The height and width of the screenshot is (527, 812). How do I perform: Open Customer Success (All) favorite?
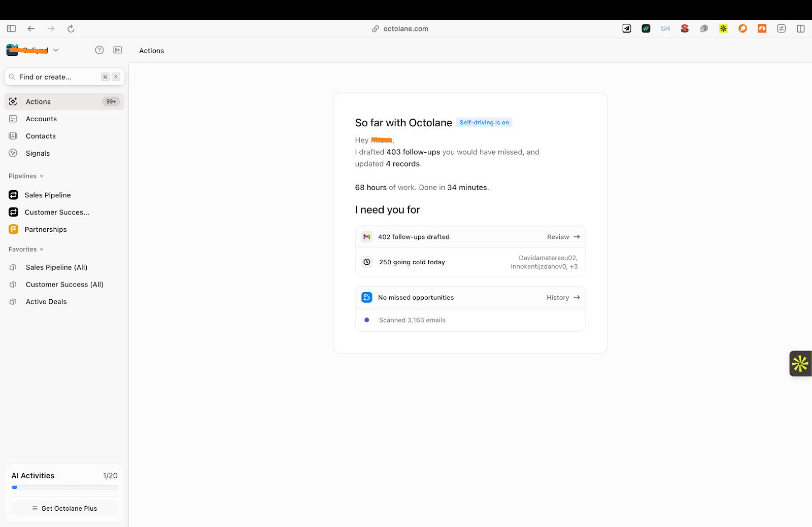(x=64, y=285)
